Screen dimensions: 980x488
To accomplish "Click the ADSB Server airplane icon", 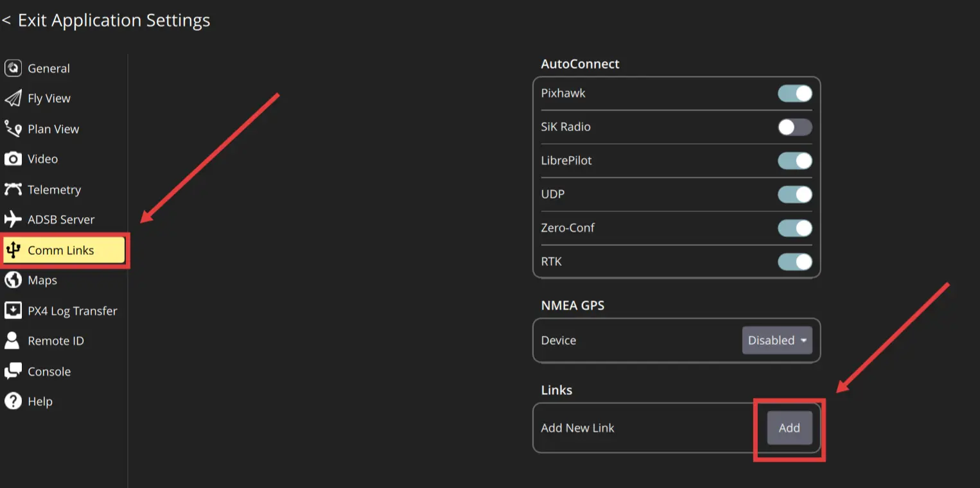I will (x=13, y=219).
